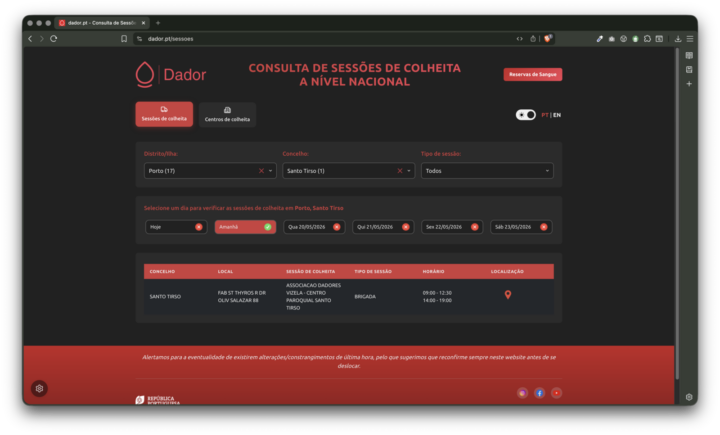Go back with the browser back arrow
Image resolution: width=720 pixels, height=435 pixels.
[30, 39]
